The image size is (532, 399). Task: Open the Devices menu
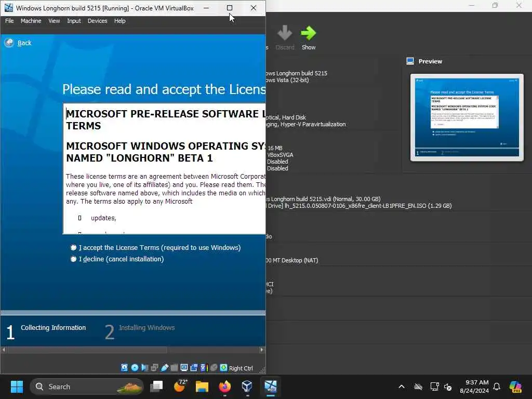pyautogui.click(x=97, y=21)
